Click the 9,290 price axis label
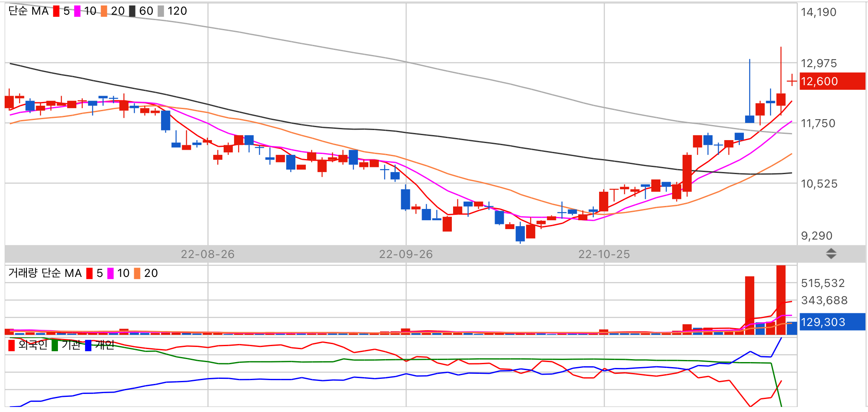This screenshot has height=412, width=868. (816, 236)
